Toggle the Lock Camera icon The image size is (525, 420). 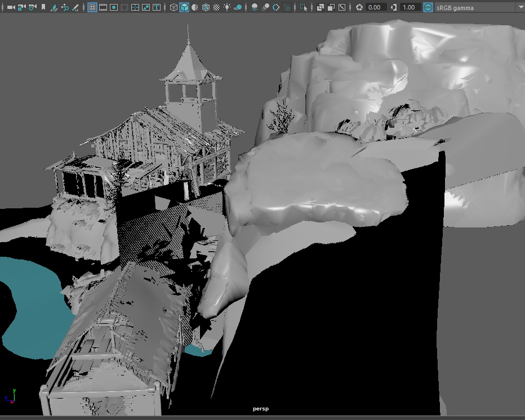(x=22, y=7)
